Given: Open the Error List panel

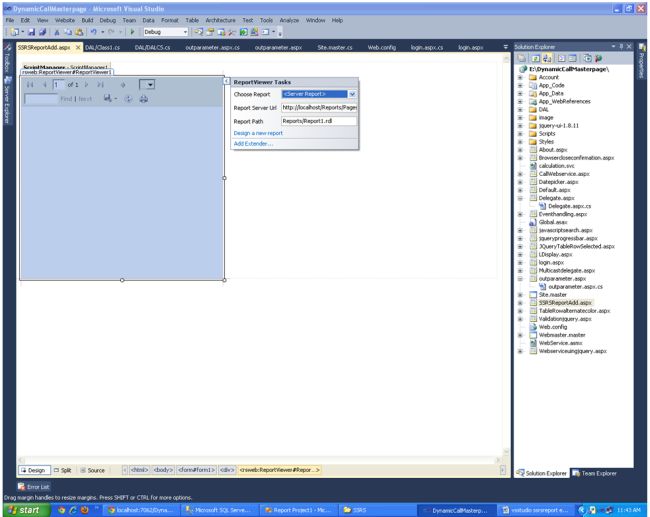Looking at the screenshot, I should click(34, 487).
